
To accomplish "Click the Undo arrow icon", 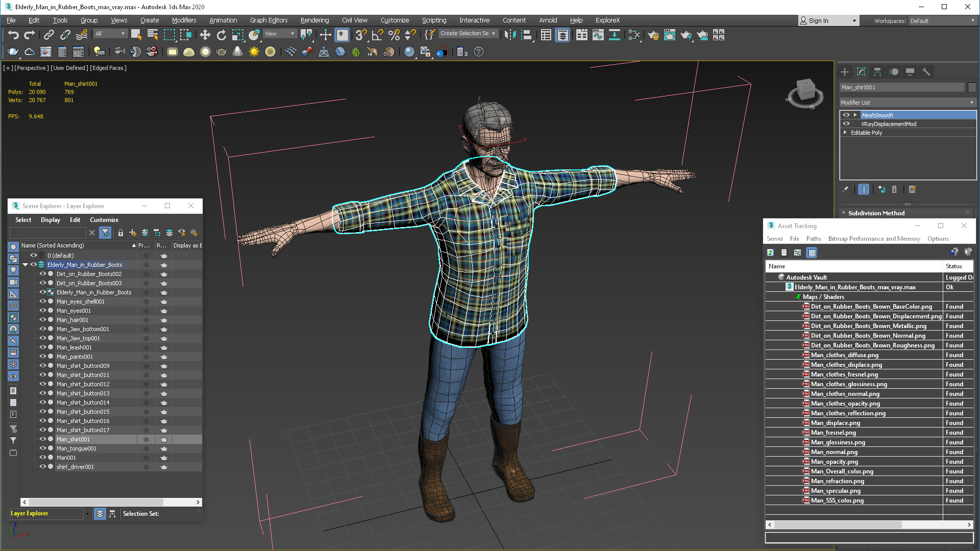I will 13,35.
